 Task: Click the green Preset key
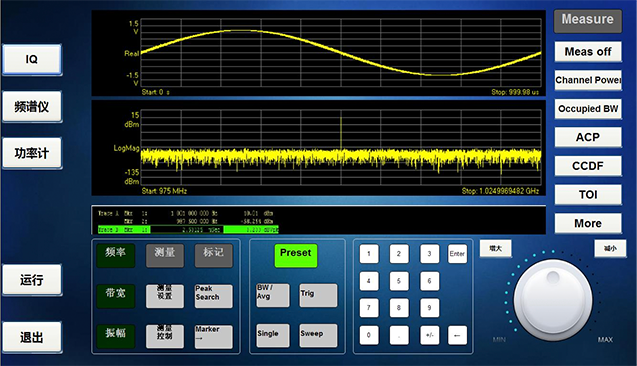296,255
